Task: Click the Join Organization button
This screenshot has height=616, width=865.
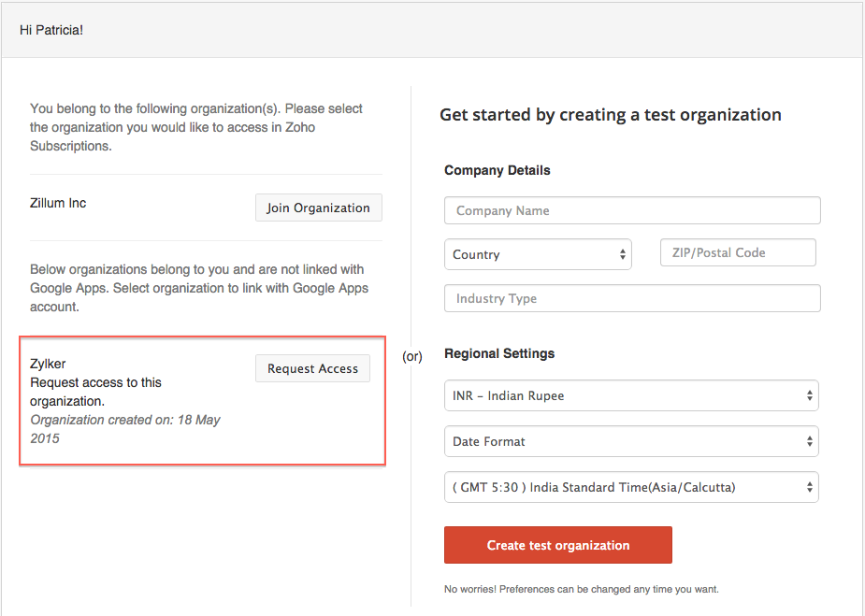Action: point(318,208)
